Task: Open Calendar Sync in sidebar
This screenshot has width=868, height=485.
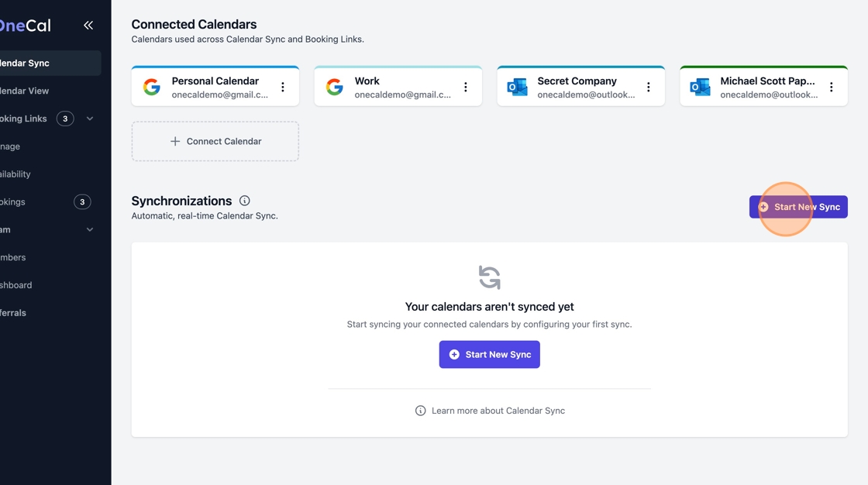Action: (31, 64)
